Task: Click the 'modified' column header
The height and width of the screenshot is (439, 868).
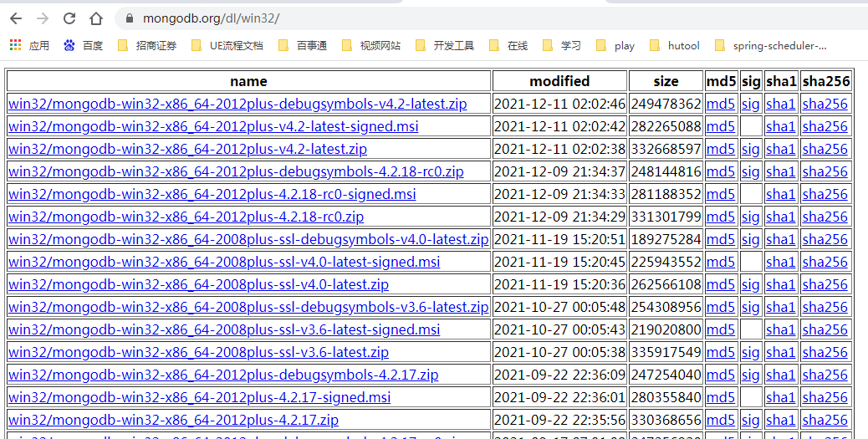Action: click(559, 81)
